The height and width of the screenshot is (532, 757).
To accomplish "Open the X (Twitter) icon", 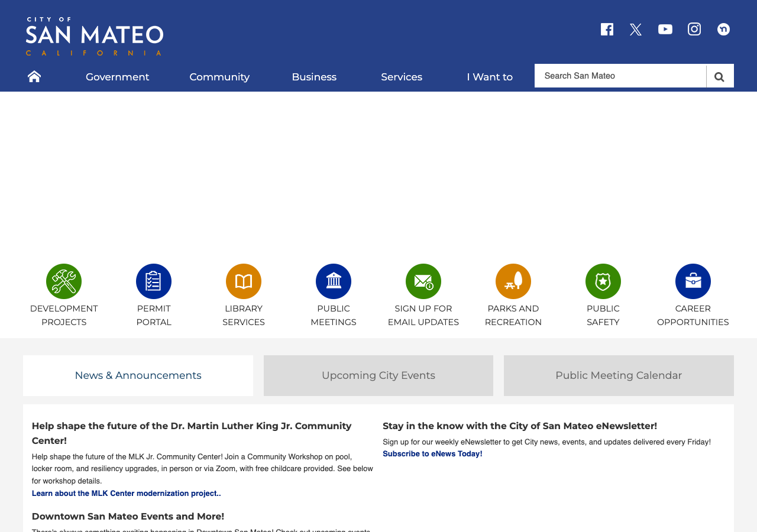I will (636, 30).
